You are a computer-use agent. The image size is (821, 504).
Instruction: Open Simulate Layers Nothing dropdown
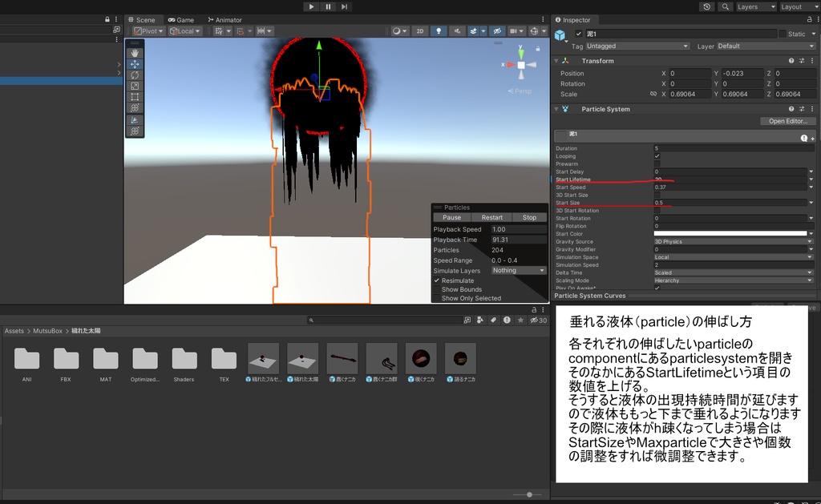[519, 271]
